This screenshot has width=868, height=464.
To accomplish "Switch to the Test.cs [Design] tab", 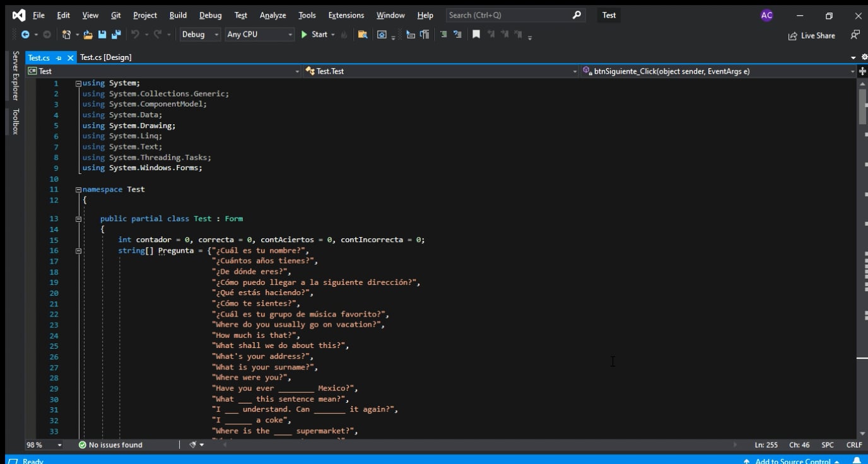I will (x=105, y=57).
